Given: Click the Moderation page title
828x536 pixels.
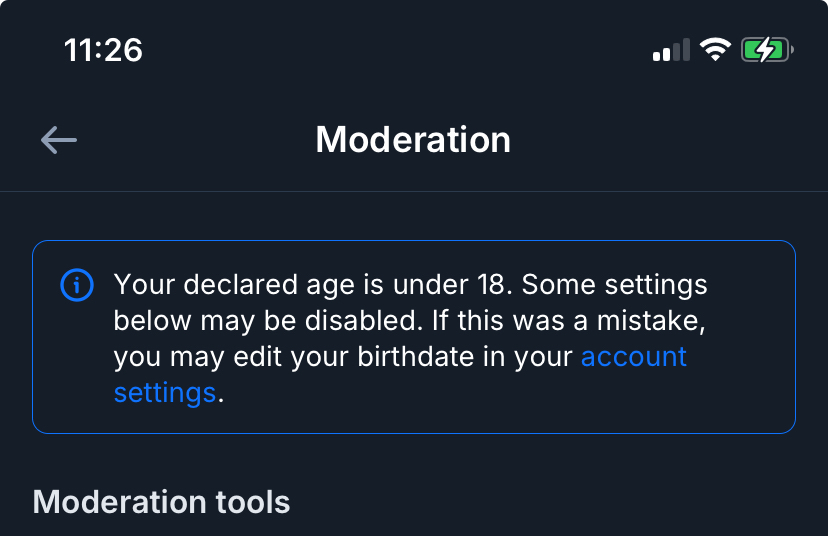Looking at the screenshot, I should click(413, 139).
